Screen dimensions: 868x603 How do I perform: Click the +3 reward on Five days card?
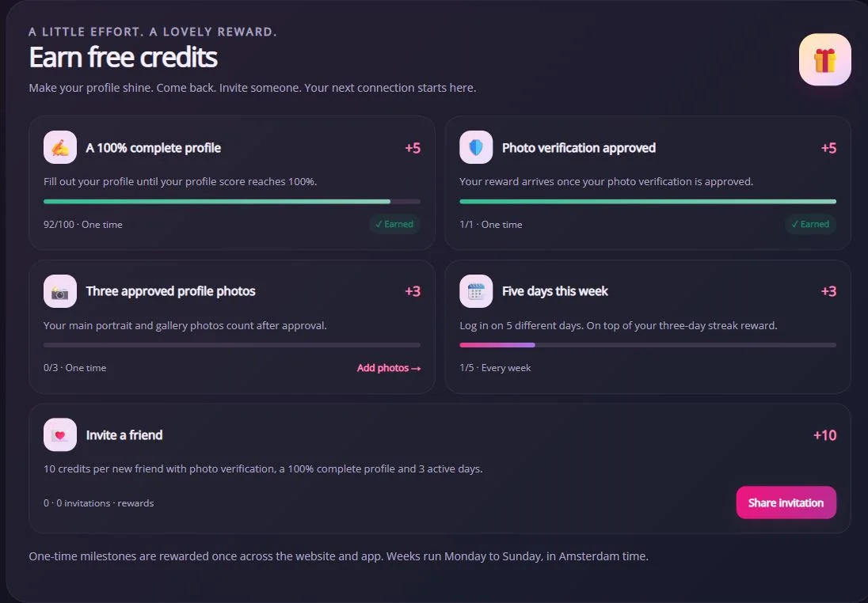828,291
